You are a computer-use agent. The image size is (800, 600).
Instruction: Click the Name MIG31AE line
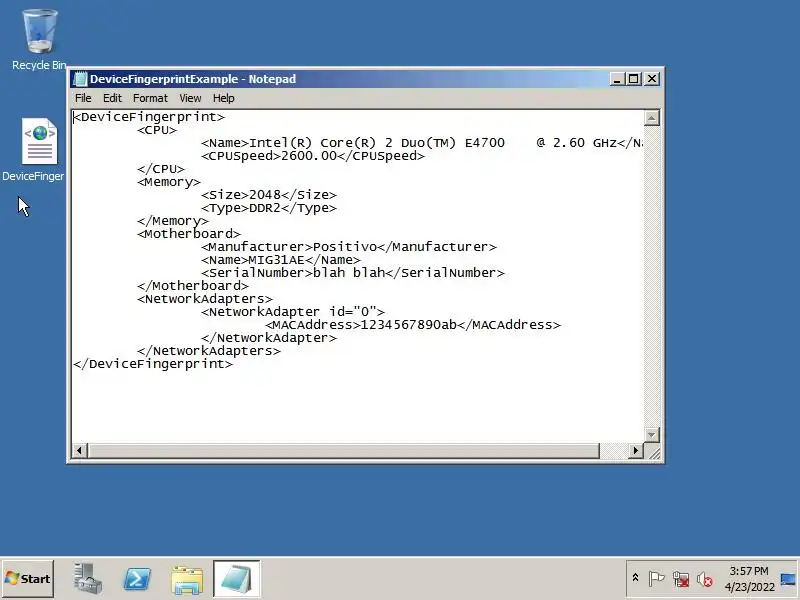pos(281,260)
